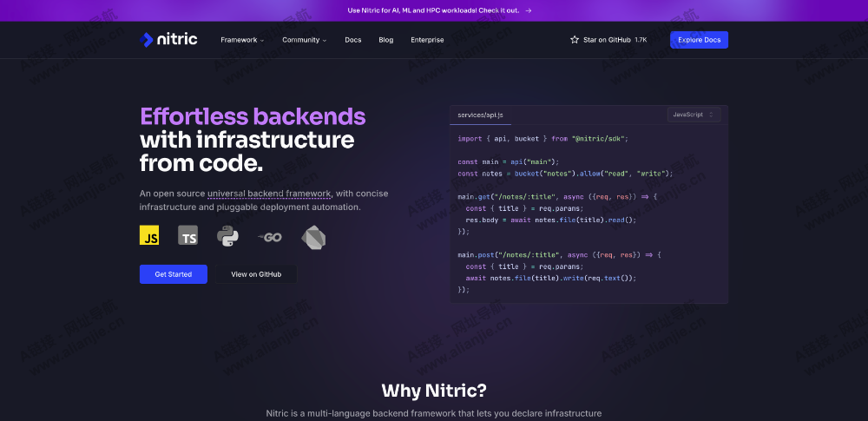Click the 1.7K star count
Screen dimensions: 868x421
[x=641, y=40]
